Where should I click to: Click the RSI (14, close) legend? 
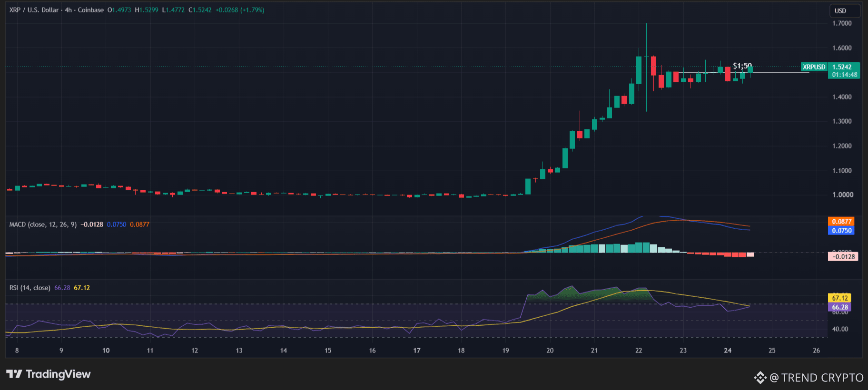30,288
